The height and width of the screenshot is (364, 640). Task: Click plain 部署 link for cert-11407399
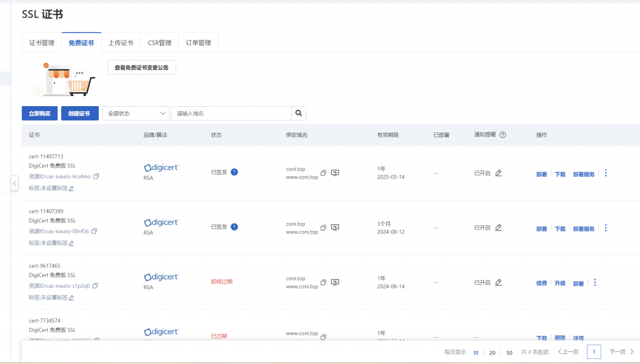click(x=542, y=229)
